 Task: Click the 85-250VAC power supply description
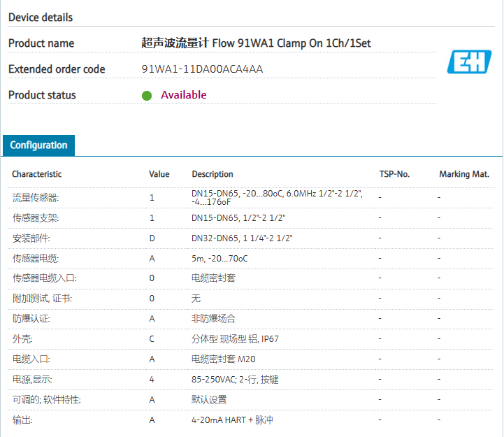(x=236, y=380)
